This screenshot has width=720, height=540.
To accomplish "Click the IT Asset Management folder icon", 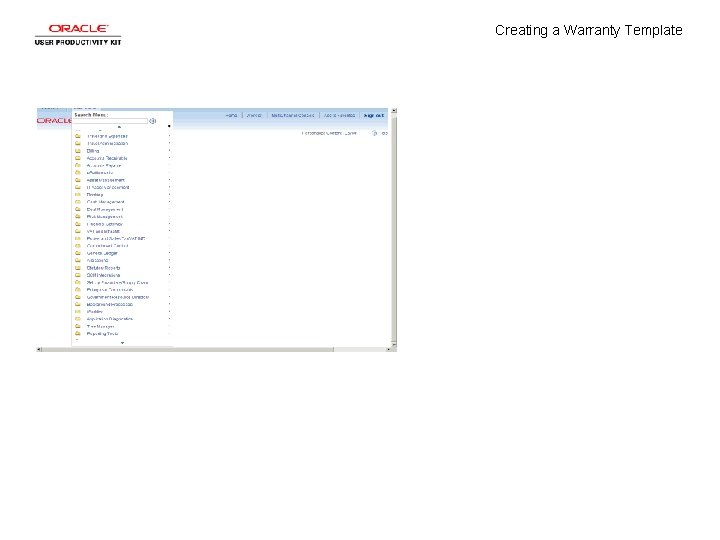I will 78,187.
